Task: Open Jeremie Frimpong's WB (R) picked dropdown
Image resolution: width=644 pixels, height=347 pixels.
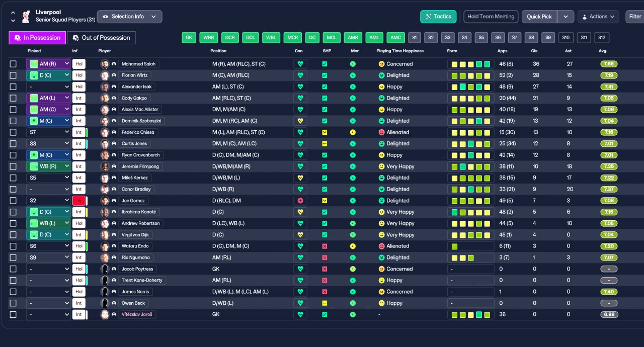Action: (x=48, y=166)
